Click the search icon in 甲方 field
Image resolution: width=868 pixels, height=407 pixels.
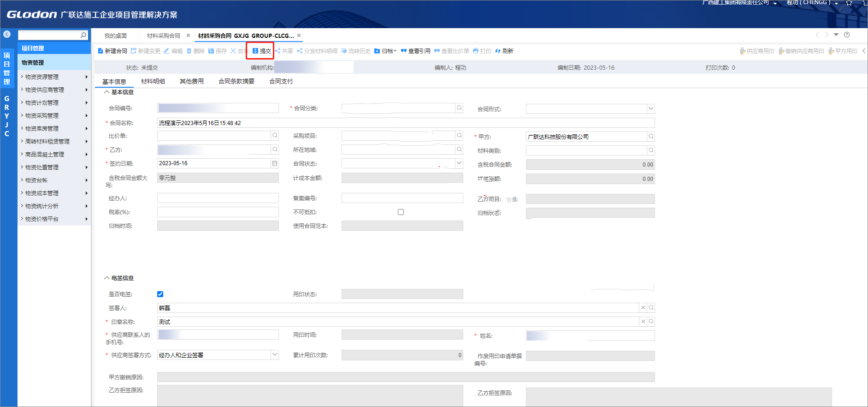[x=651, y=137]
